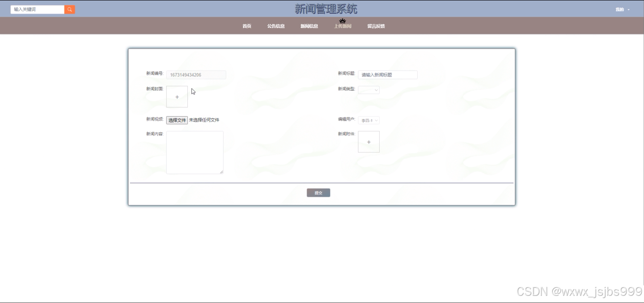Viewport: 644px width, 303px height.
Task: Click inside the 新闻内容 text area
Action: pos(195,152)
